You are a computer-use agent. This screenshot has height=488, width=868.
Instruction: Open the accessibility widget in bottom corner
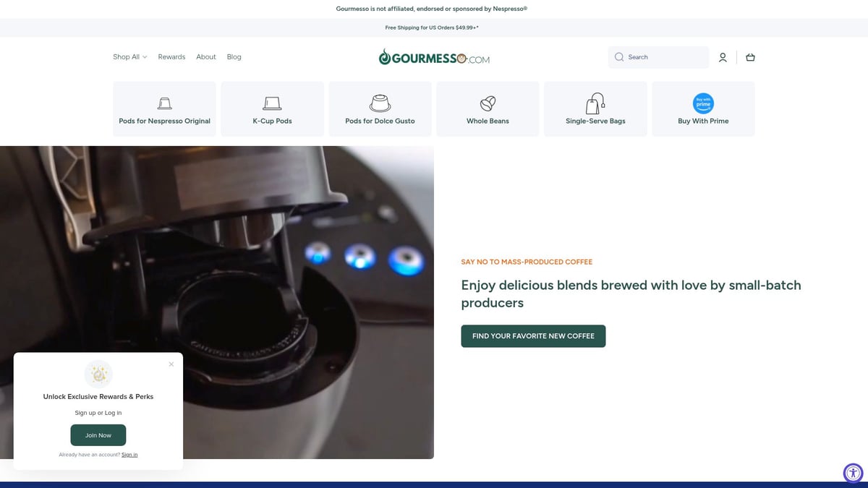(853, 473)
